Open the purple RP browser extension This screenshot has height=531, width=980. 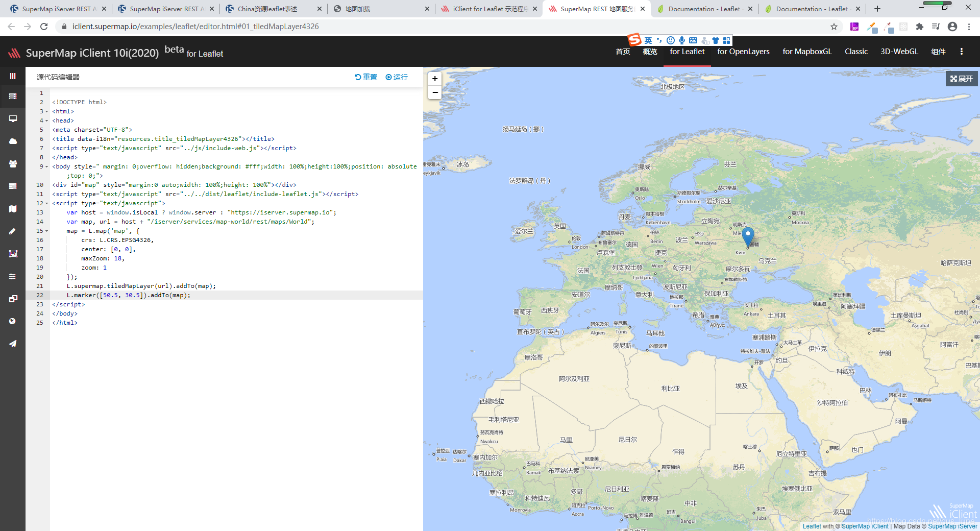click(854, 27)
